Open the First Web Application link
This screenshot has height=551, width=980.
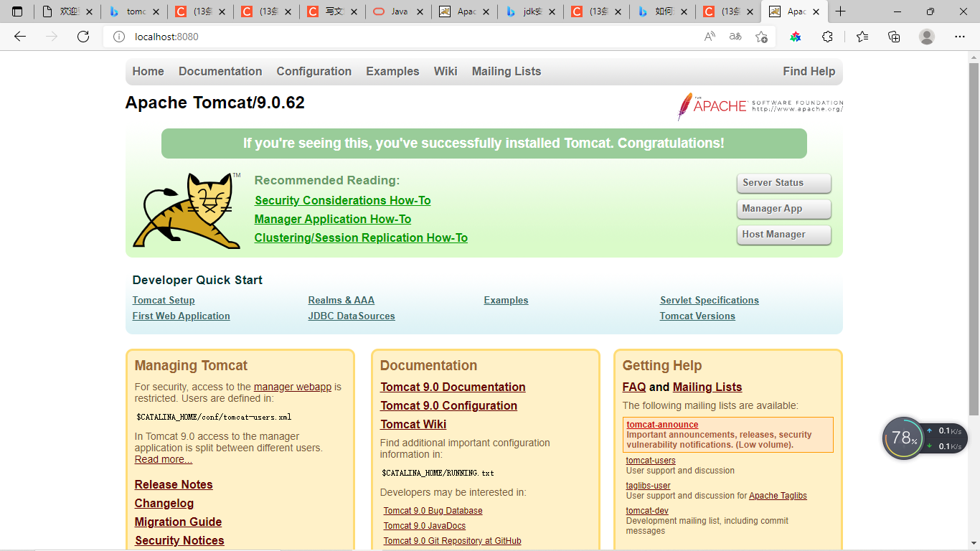click(x=182, y=316)
